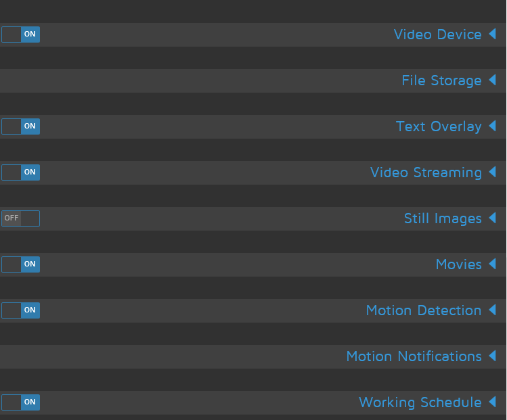Expand the Video Device section arrow
This screenshot has height=420, width=507.
click(493, 34)
